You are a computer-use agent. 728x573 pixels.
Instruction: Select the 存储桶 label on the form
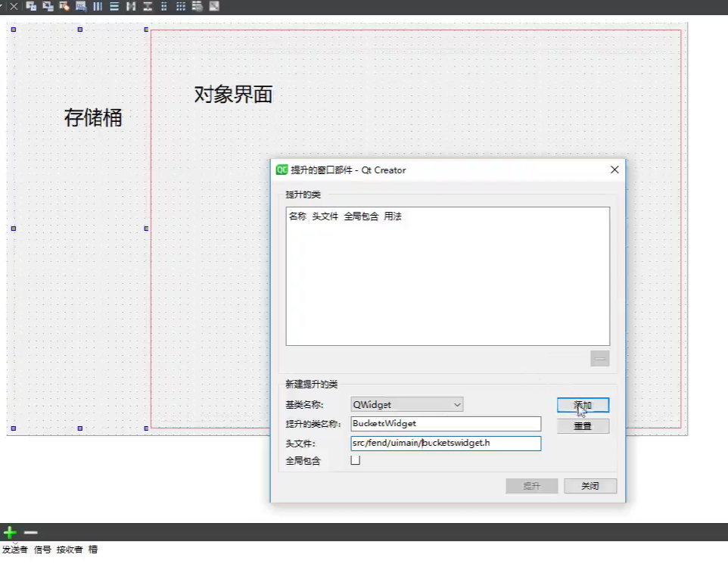pyautogui.click(x=93, y=117)
